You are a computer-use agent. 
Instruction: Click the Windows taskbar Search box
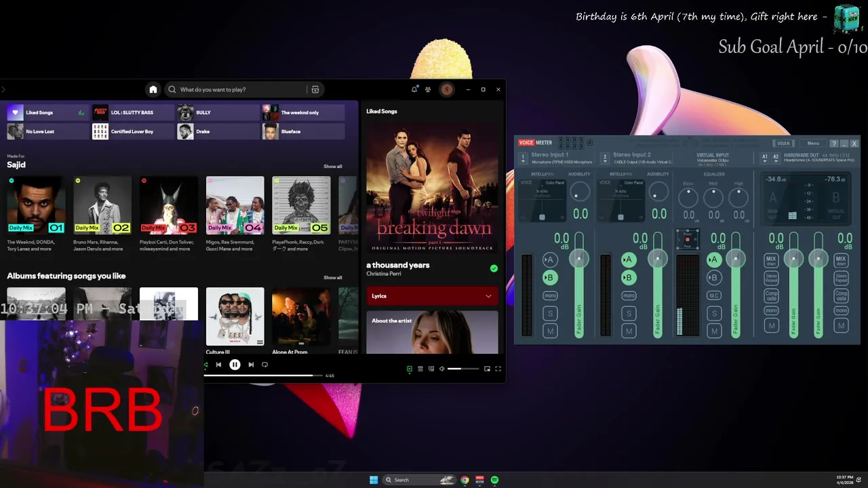click(x=419, y=480)
